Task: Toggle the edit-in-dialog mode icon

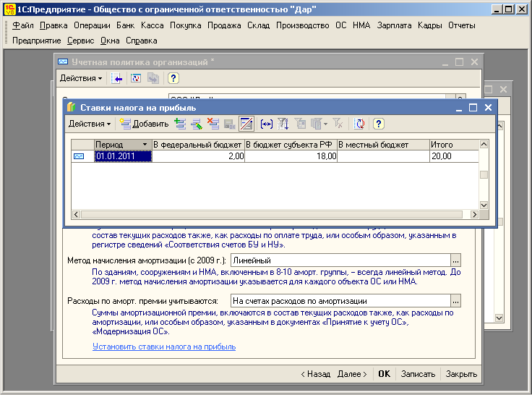Action: [246, 124]
